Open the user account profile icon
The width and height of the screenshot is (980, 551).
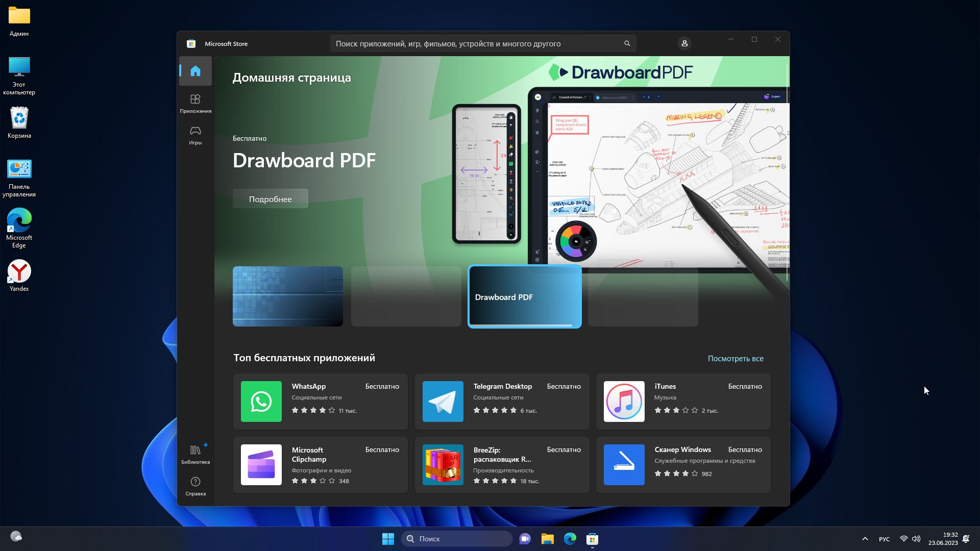(x=684, y=44)
